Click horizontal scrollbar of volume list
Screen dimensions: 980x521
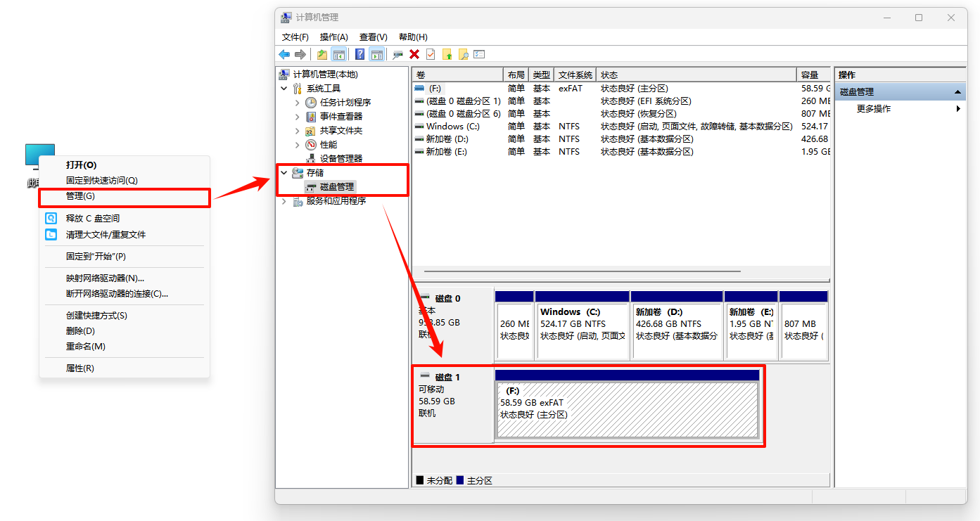pos(575,271)
